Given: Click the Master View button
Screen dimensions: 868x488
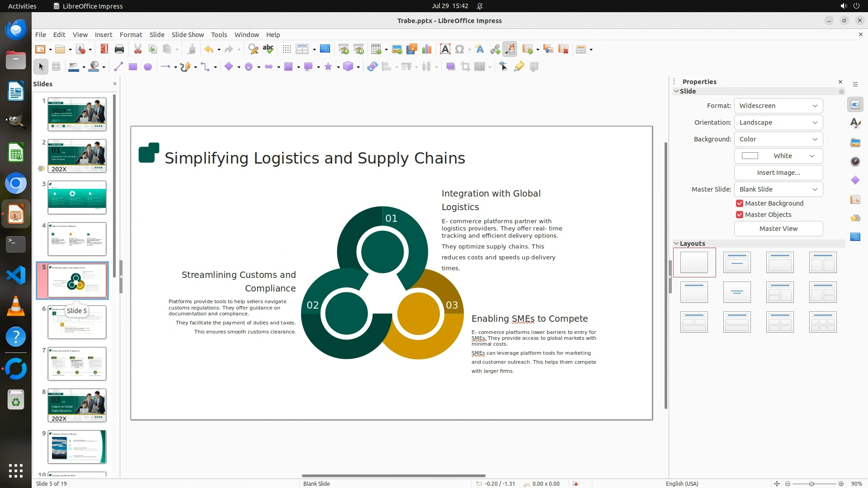Looking at the screenshot, I should (778, 229).
